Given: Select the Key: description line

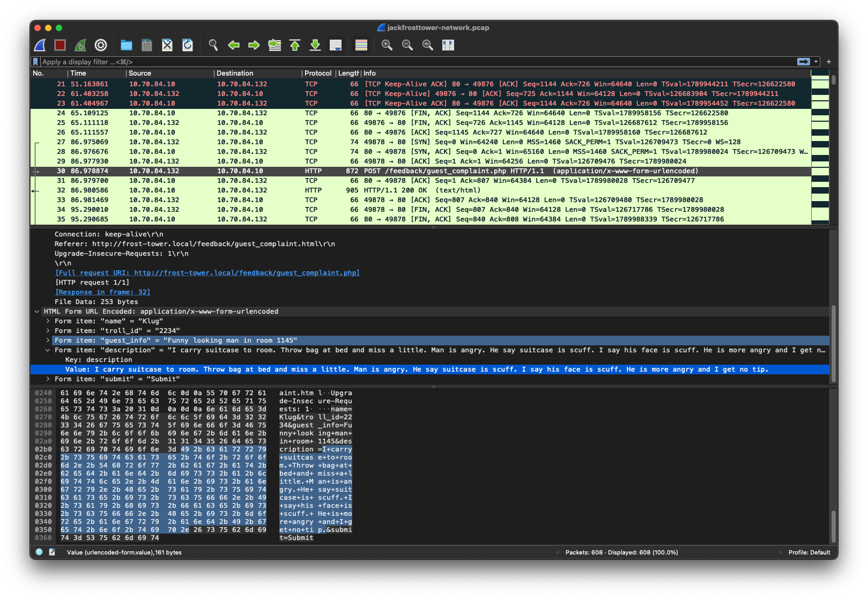Looking at the screenshot, I should coord(430,360).
